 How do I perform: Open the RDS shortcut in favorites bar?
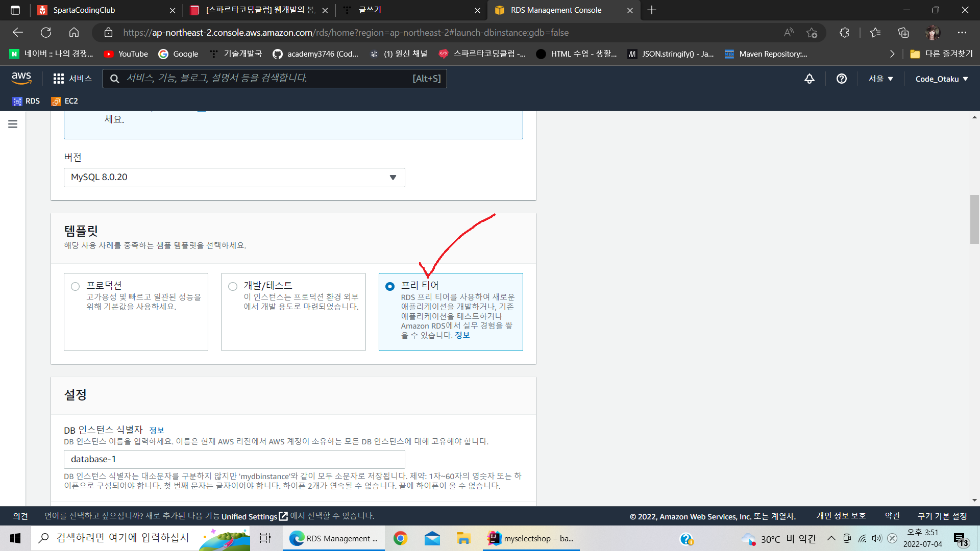[27, 101]
